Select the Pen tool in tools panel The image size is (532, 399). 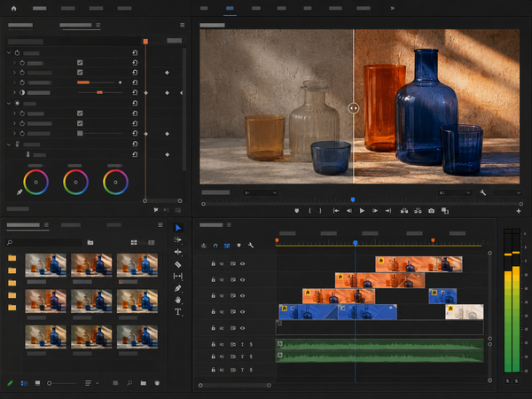tap(178, 288)
